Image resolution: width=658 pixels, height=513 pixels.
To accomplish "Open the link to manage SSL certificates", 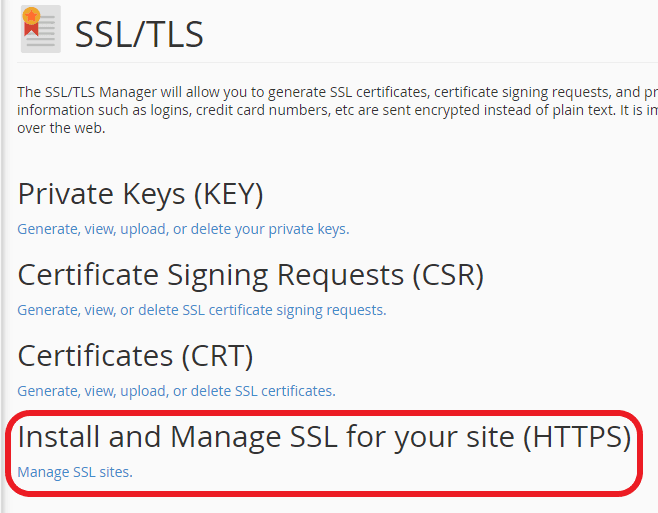I will 176,391.
